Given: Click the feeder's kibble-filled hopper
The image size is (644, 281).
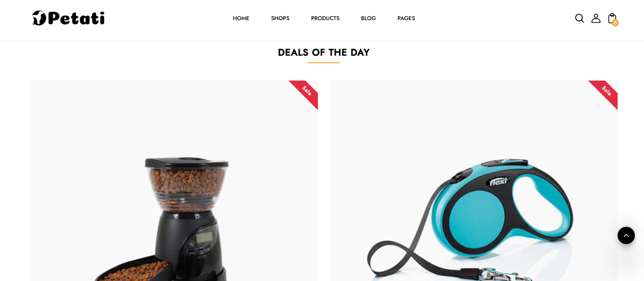Looking at the screenshot, I should point(187,186).
